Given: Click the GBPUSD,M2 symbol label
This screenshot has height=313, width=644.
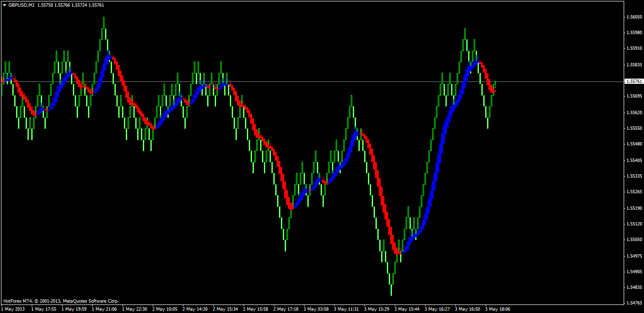Looking at the screenshot, I should pyautogui.click(x=21, y=5).
